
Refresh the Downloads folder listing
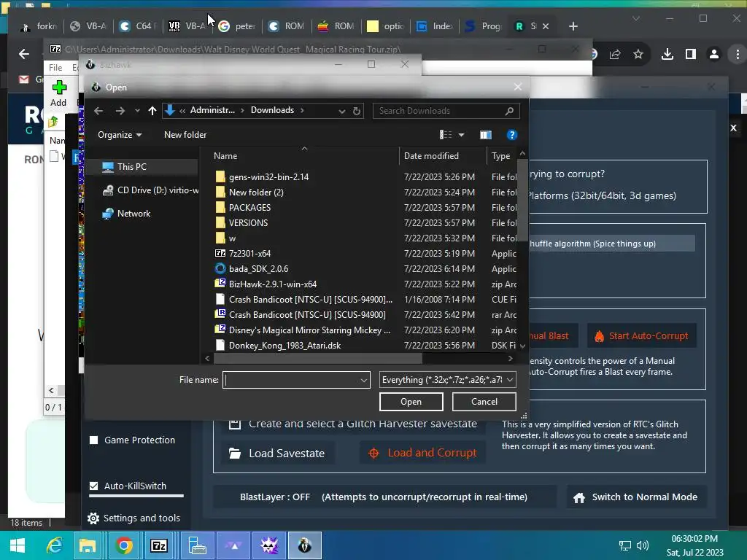pos(356,111)
